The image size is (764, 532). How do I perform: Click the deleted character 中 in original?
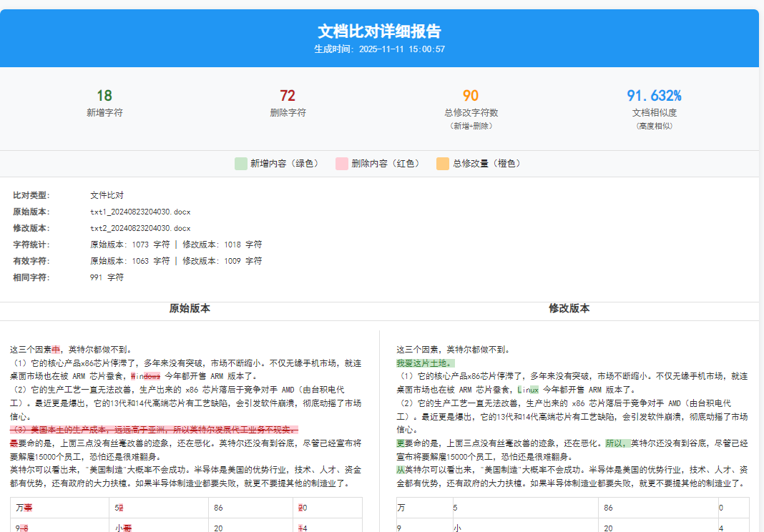pos(56,350)
